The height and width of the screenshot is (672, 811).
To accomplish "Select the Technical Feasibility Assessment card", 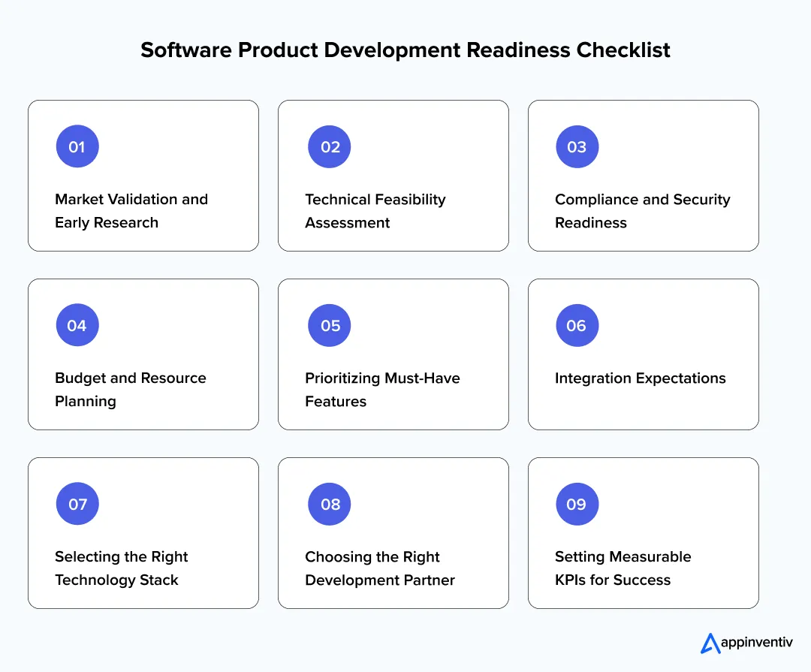I will 393,175.
